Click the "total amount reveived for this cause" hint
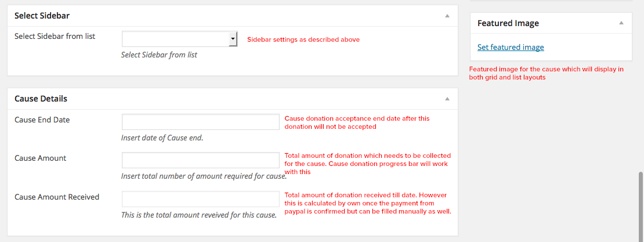Viewport: 644px width, 242px height. (199, 215)
